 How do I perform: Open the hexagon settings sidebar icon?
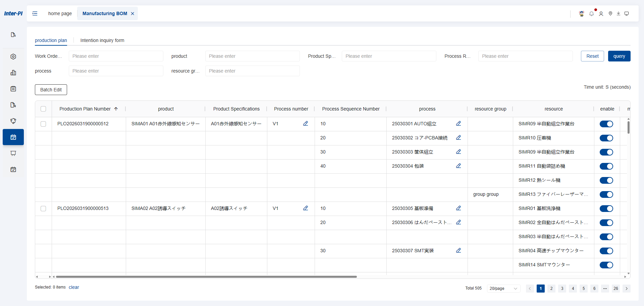pos(13,56)
